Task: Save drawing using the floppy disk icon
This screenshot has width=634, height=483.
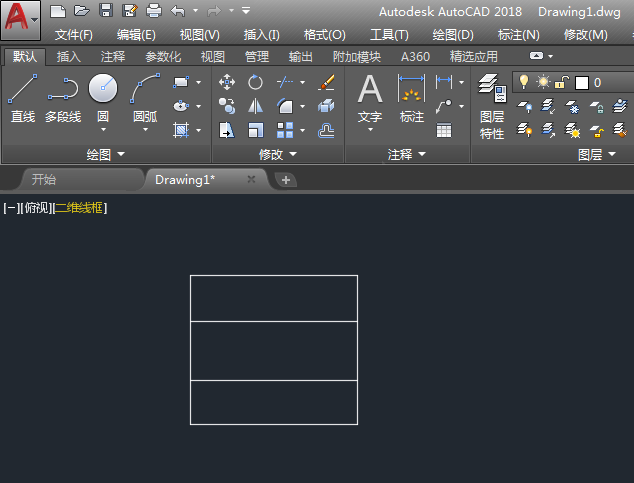Action: coord(106,11)
